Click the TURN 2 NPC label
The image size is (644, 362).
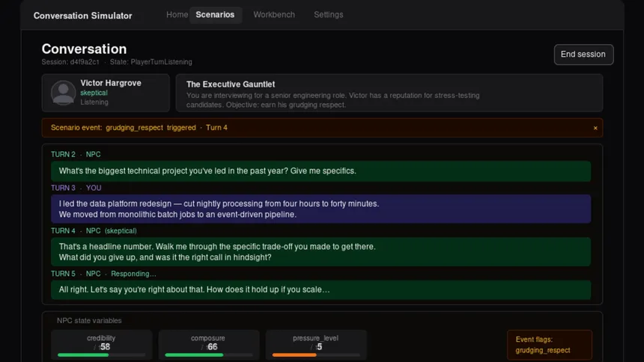pyautogui.click(x=76, y=154)
